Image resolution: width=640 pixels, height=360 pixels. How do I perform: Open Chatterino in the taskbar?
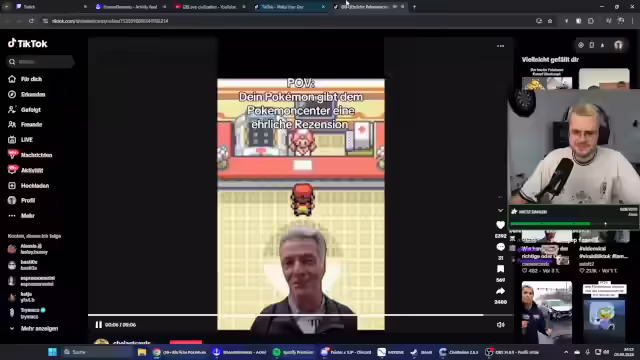[x=459, y=352]
